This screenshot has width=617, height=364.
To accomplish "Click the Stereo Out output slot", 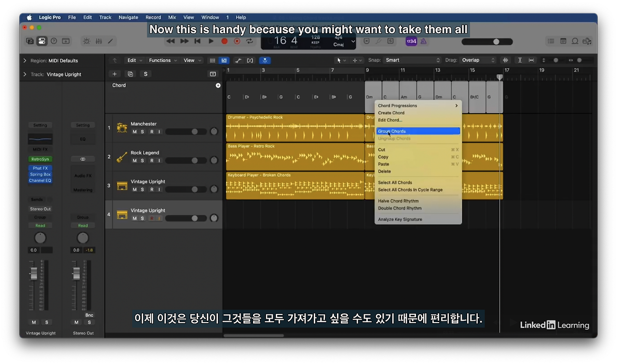I will click(40, 209).
